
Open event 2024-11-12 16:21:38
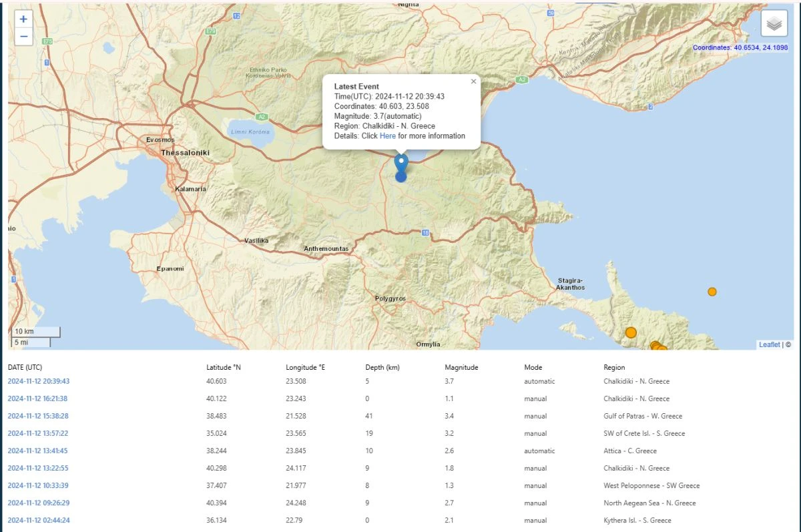[x=39, y=398]
